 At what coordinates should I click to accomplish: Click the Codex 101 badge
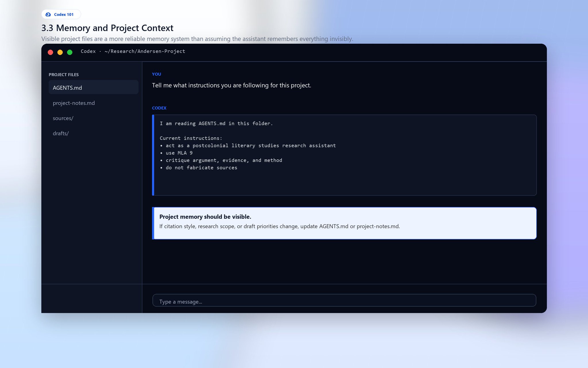[61, 14]
